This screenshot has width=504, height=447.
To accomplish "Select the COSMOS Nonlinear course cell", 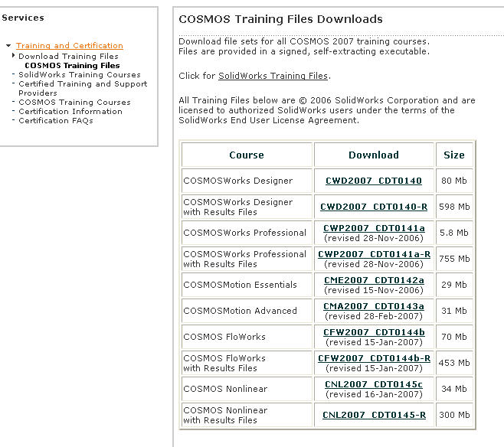I will click(x=247, y=389).
